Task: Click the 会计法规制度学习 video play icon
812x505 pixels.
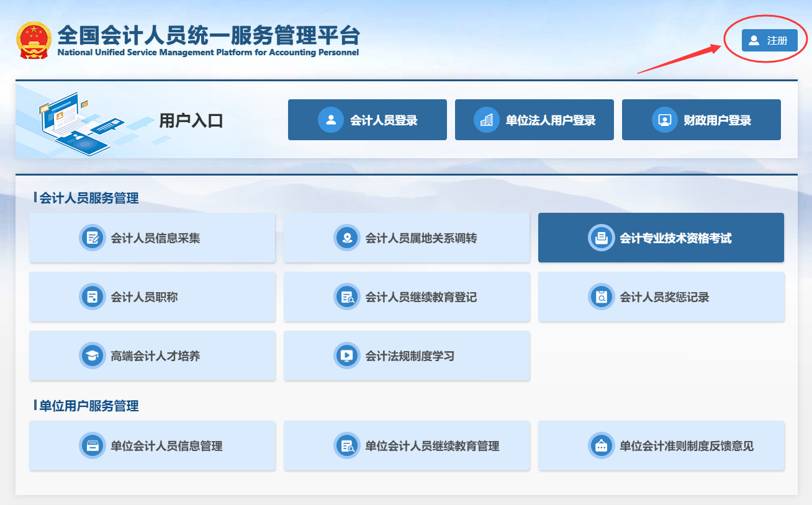Action: point(347,356)
